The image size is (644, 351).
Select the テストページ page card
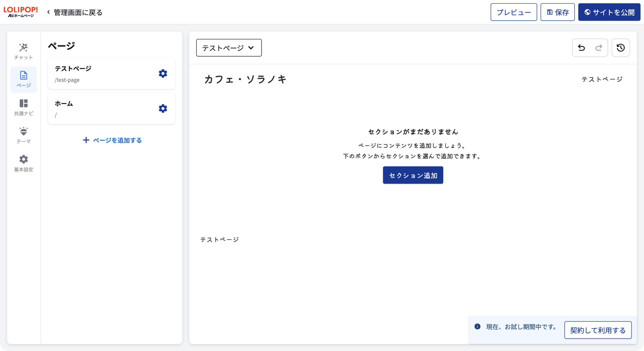111,74
